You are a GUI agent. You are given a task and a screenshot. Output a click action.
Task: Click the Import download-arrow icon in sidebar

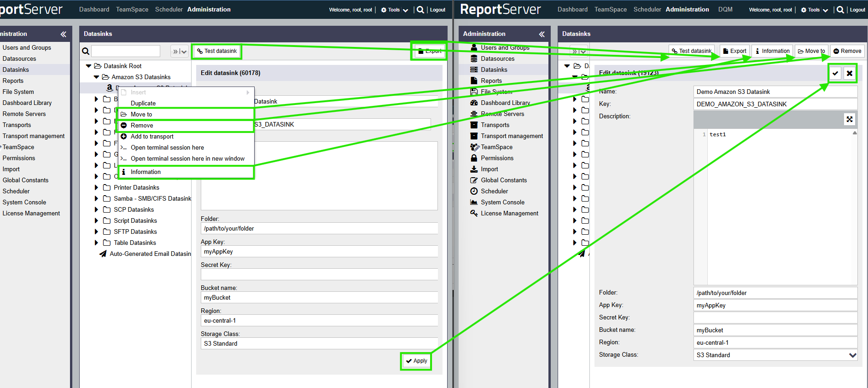(x=474, y=169)
